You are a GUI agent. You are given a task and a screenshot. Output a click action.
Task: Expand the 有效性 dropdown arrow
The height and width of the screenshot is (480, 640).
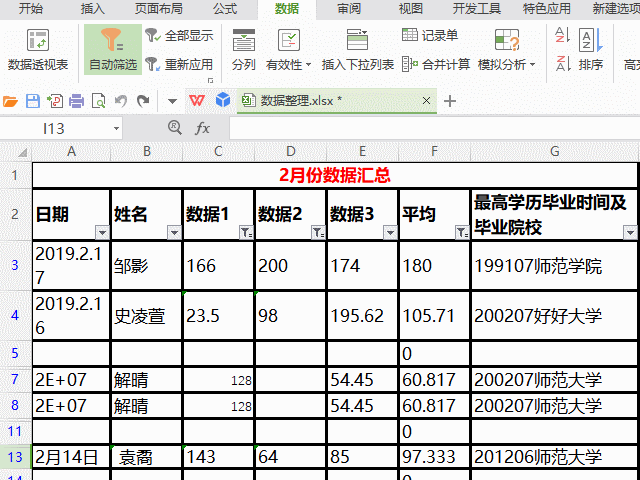tap(308, 64)
